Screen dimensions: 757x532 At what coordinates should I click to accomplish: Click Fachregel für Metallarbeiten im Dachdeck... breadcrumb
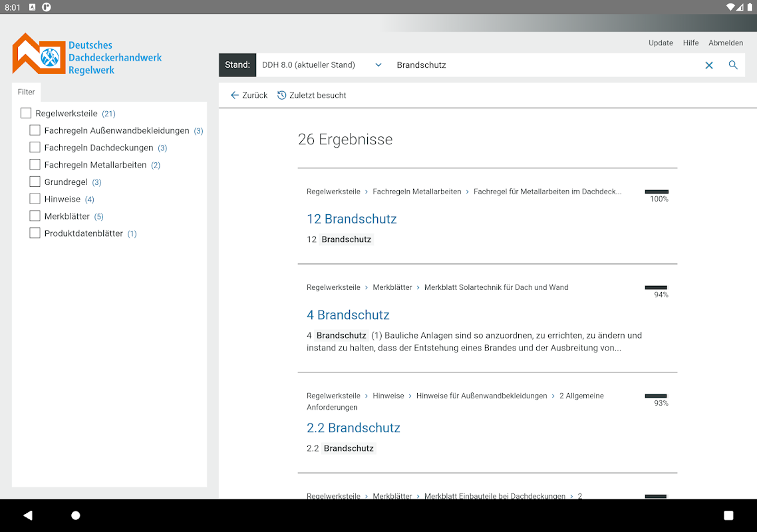pyautogui.click(x=547, y=192)
